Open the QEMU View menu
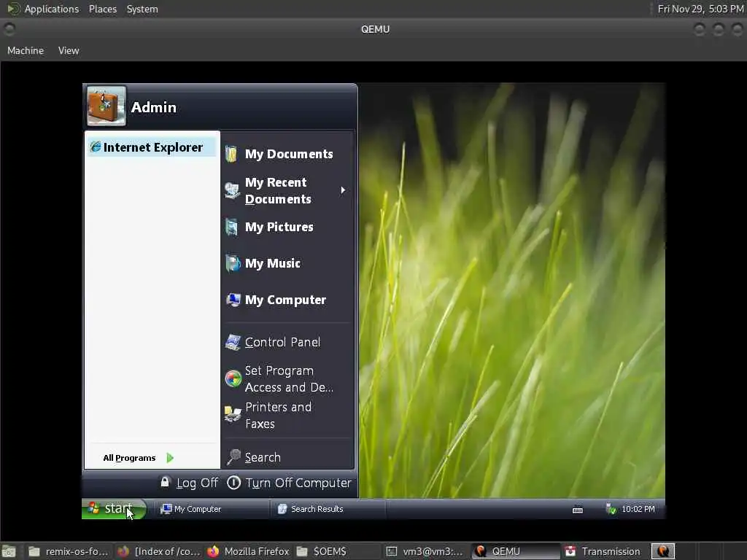Image resolution: width=747 pixels, height=560 pixels. pyautogui.click(x=69, y=50)
